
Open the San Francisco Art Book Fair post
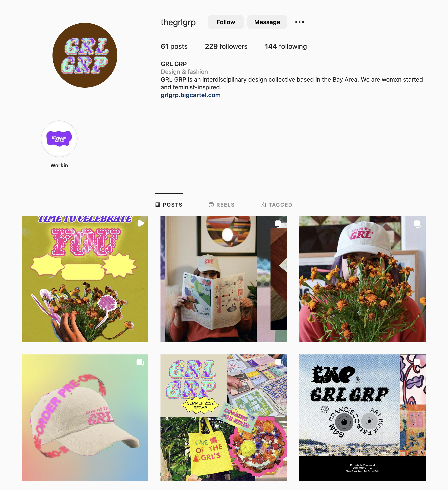362,417
